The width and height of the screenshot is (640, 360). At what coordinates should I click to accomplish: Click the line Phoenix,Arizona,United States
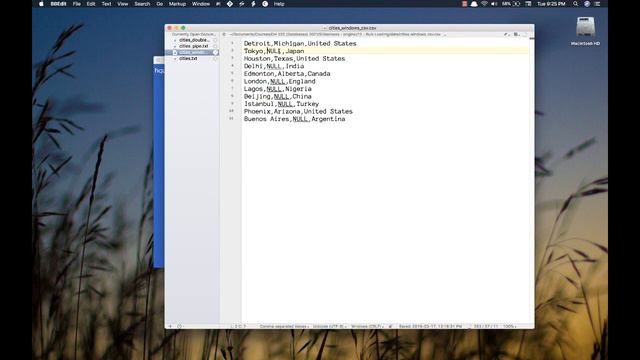(298, 111)
